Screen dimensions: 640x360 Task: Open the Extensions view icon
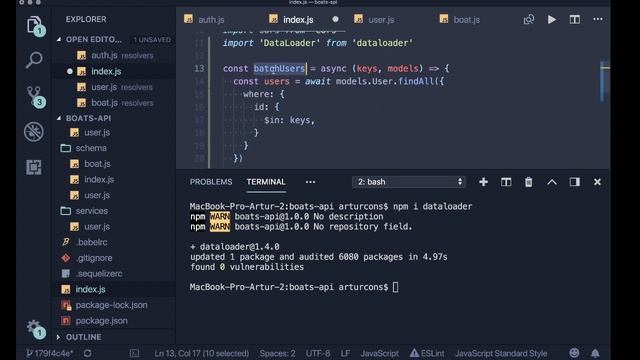pos(34,167)
